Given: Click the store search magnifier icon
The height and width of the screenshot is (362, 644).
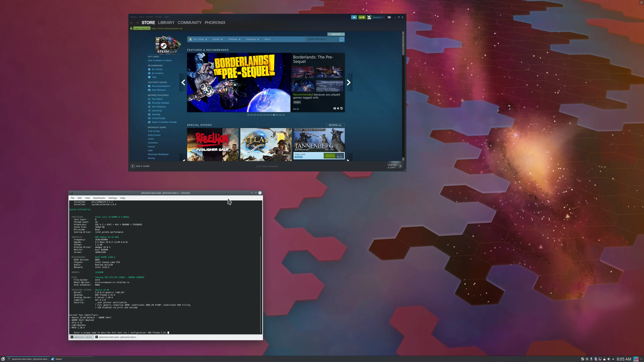Looking at the screenshot, I should coord(341,39).
